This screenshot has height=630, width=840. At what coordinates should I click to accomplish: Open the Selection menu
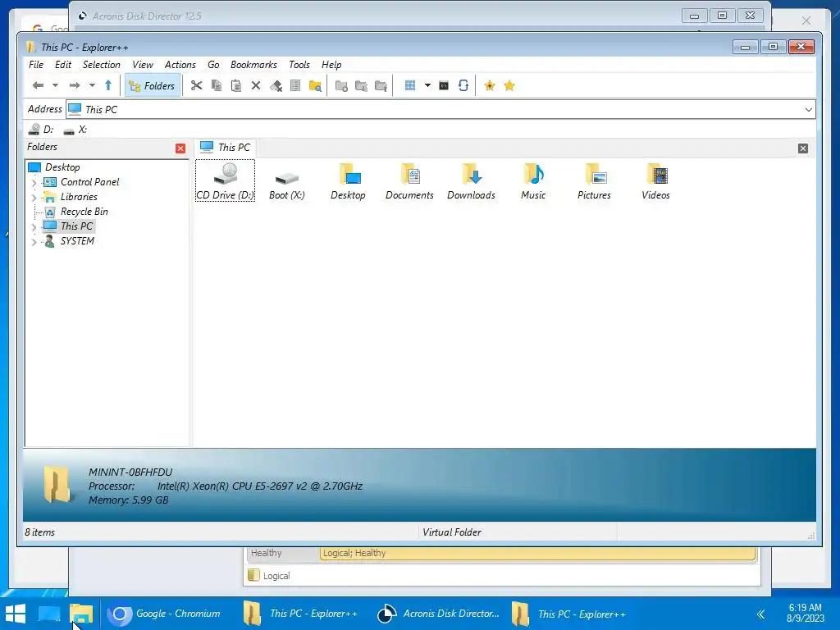point(101,65)
